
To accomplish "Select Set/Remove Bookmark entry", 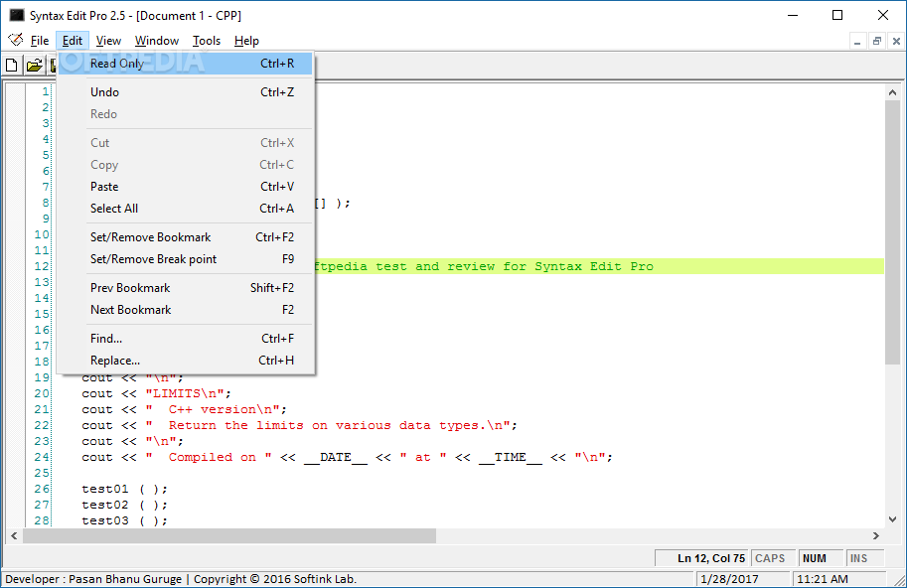I will 185,237.
